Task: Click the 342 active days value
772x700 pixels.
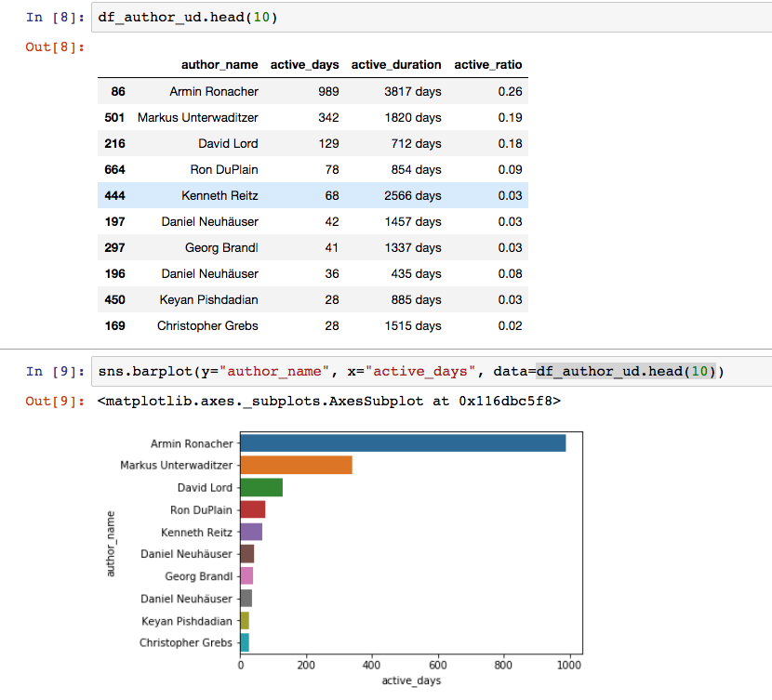Action: click(328, 117)
